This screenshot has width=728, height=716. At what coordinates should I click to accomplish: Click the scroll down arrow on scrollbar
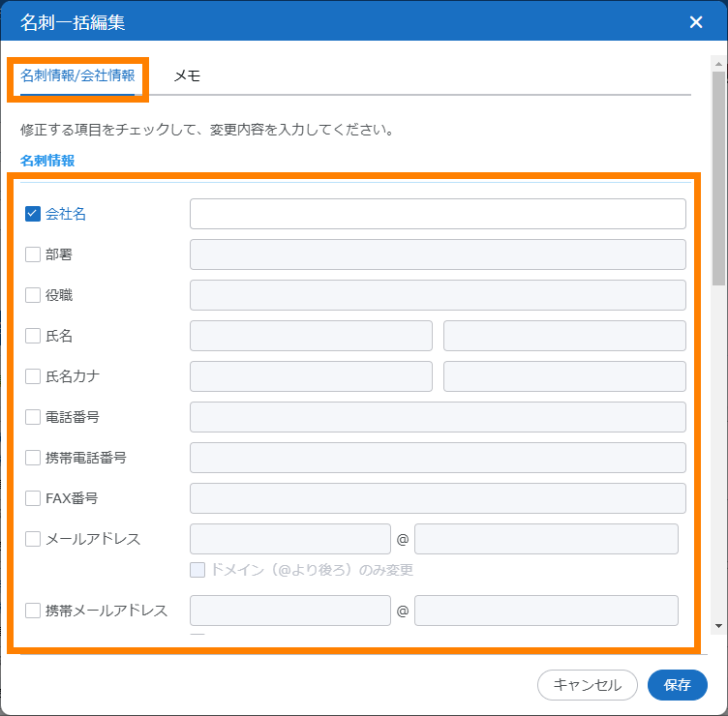(x=718, y=626)
